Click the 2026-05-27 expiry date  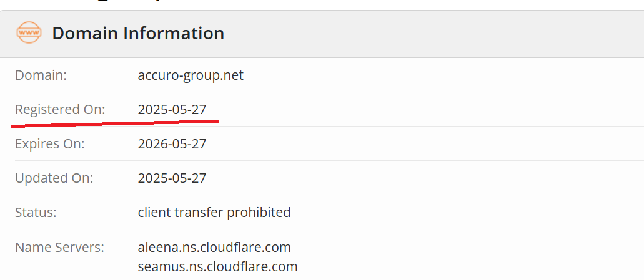point(172,144)
